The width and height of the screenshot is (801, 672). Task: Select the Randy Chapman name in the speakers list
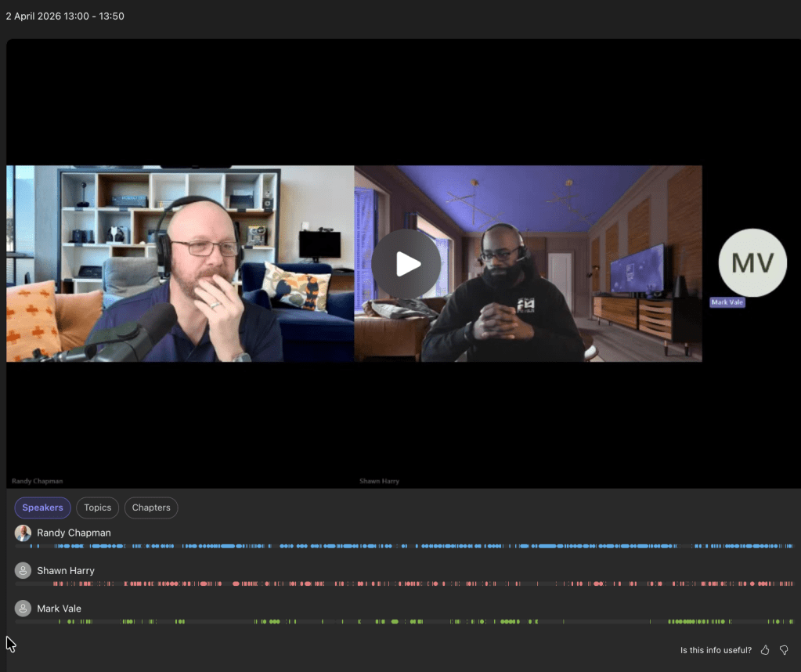click(74, 533)
